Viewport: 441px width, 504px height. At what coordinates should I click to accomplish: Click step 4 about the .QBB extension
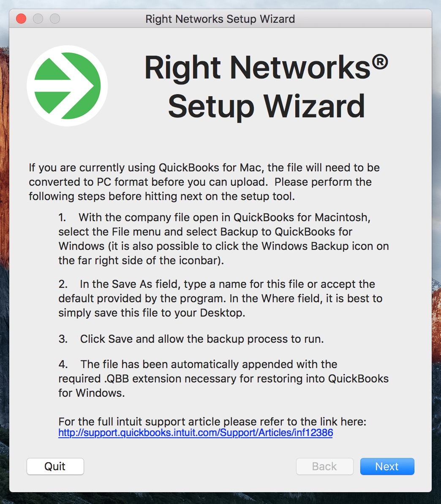click(x=223, y=378)
